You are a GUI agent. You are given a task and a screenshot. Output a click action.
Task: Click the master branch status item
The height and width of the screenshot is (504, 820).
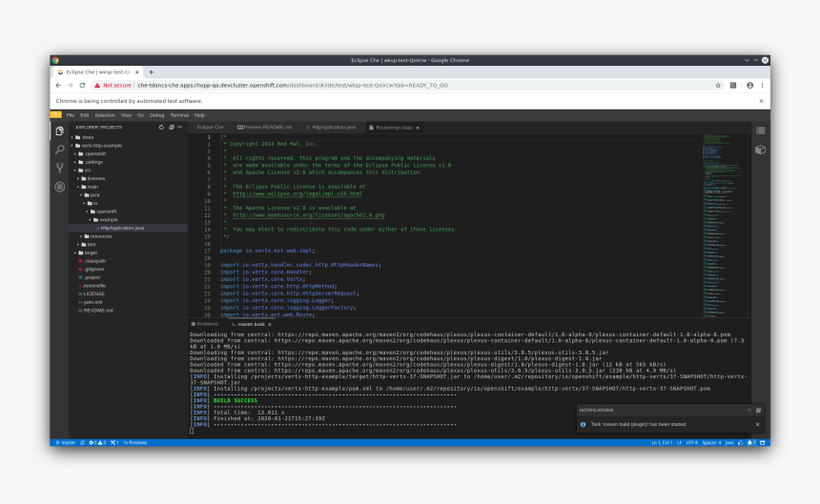pyautogui.click(x=66, y=443)
